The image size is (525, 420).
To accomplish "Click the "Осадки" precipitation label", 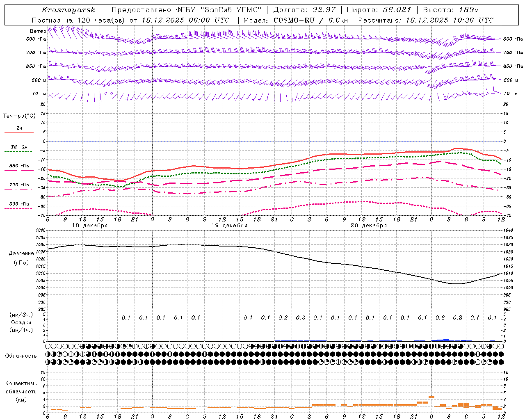I will tap(21, 322).
